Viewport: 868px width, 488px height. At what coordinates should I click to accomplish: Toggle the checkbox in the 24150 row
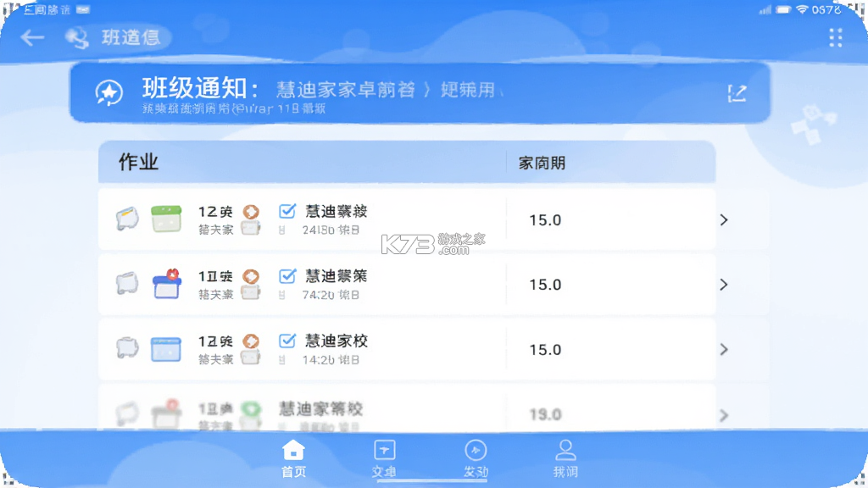click(x=287, y=211)
